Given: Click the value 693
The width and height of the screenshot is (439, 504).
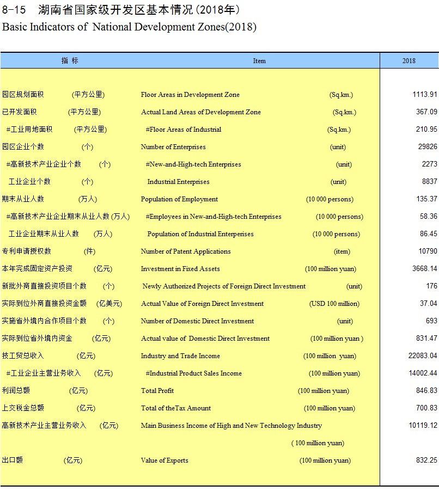Looking at the screenshot, I should pos(431,321).
